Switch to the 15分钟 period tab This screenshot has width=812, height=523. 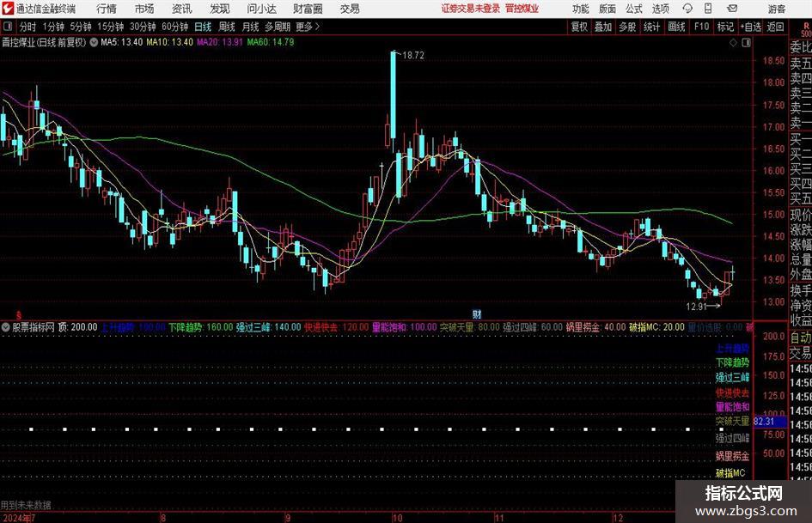click(110, 27)
